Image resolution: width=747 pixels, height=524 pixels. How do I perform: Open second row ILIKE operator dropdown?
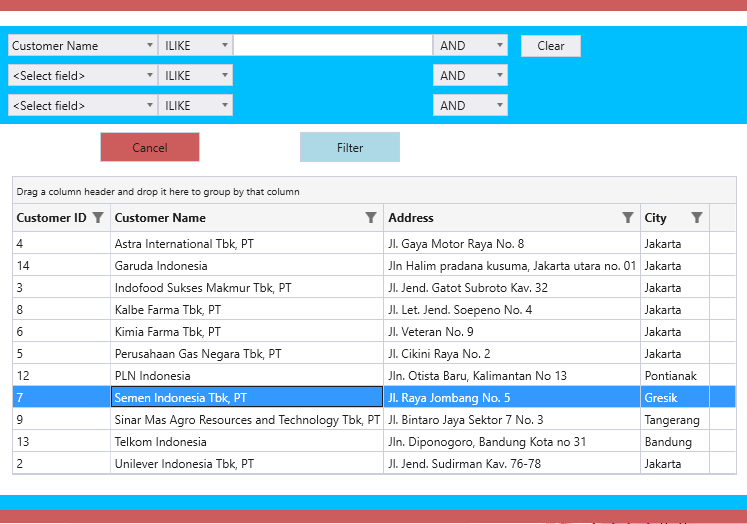pos(195,75)
